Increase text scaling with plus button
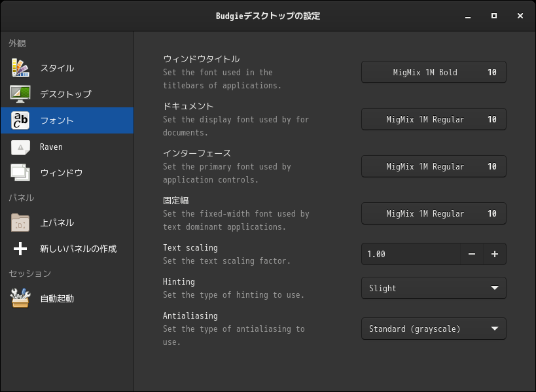Viewport: 536px width, 392px height. [x=495, y=254]
